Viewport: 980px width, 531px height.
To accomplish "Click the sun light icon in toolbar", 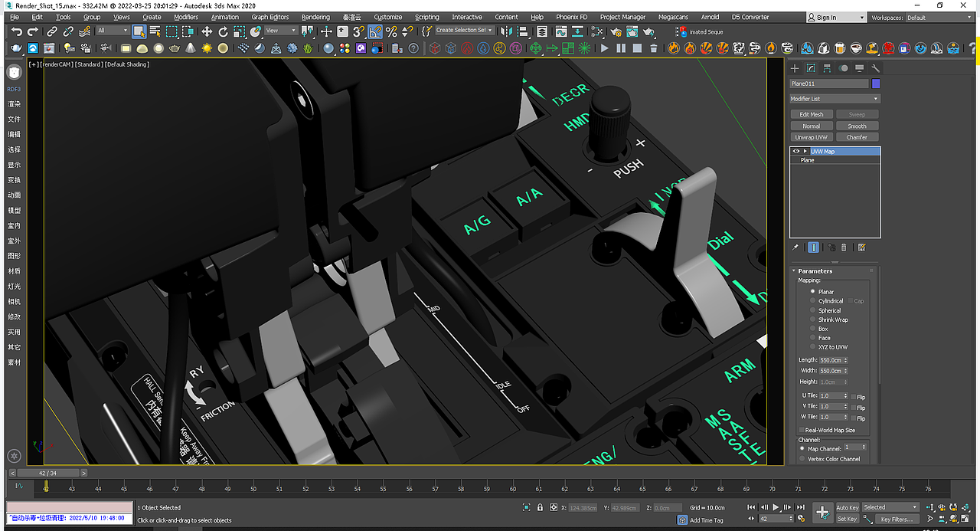I will [207, 48].
